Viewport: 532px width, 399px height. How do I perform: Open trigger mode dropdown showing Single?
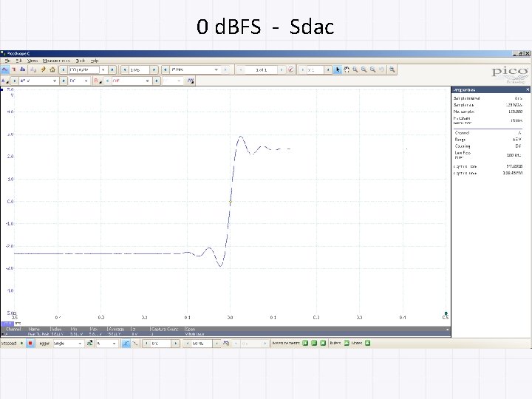click(80, 344)
